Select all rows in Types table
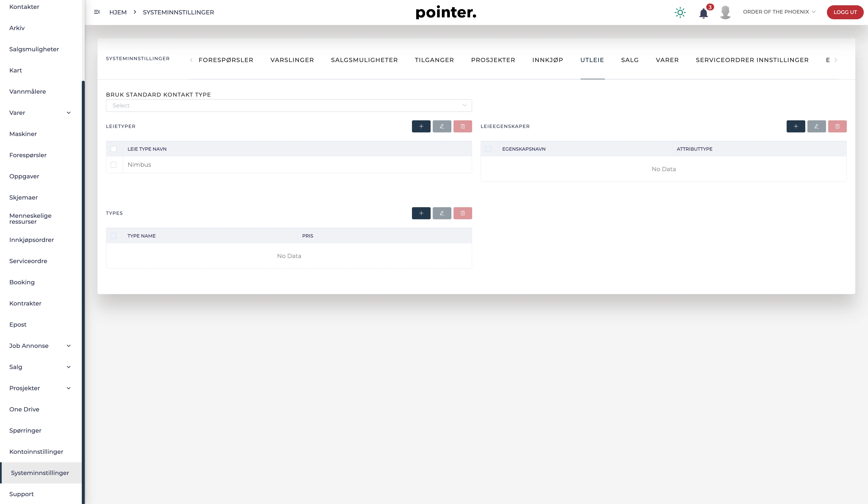868x504 pixels. click(114, 236)
